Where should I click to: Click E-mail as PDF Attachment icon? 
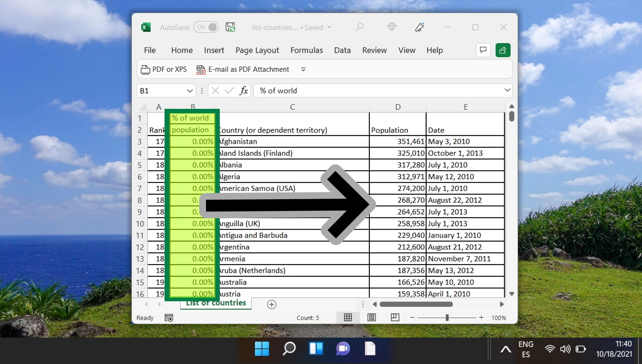click(x=201, y=69)
